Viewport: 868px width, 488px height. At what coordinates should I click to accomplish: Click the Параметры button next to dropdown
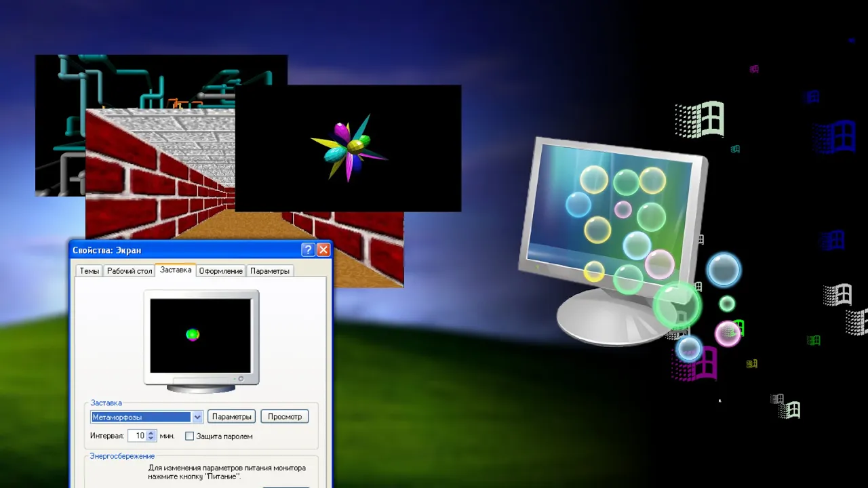pyautogui.click(x=231, y=416)
